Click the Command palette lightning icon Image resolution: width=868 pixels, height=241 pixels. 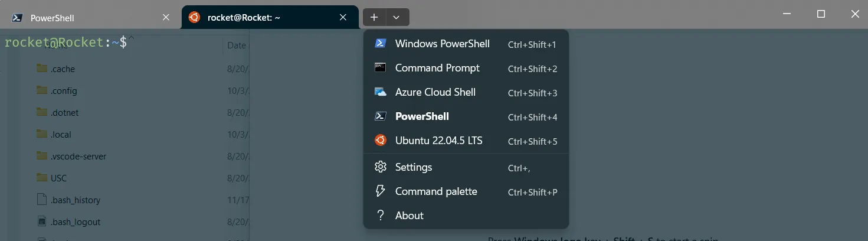point(381,191)
